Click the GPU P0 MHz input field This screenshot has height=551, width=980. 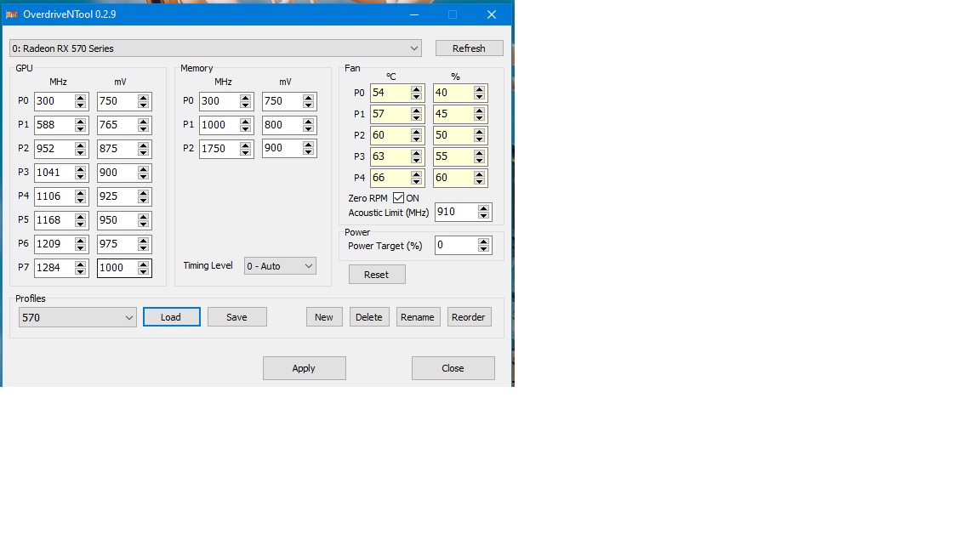[x=54, y=101]
